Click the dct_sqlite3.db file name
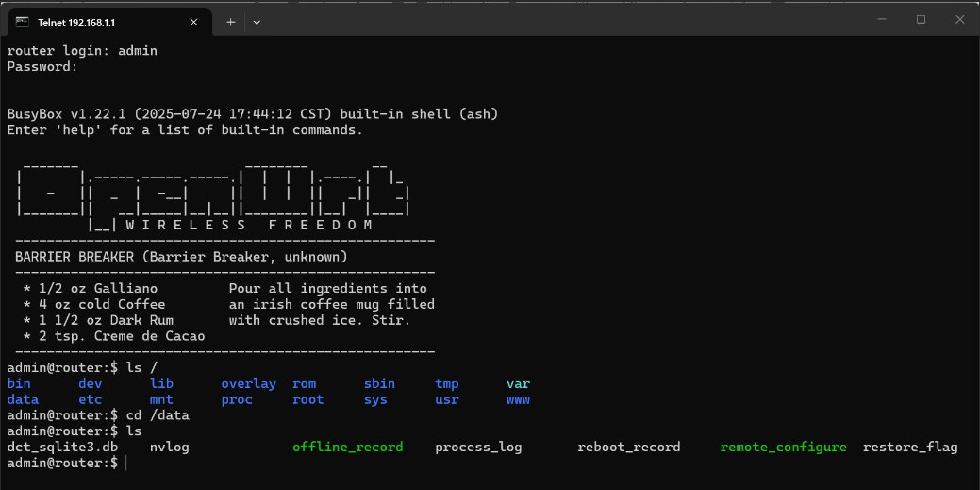The height and width of the screenshot is (490, 980). point(62,447)
